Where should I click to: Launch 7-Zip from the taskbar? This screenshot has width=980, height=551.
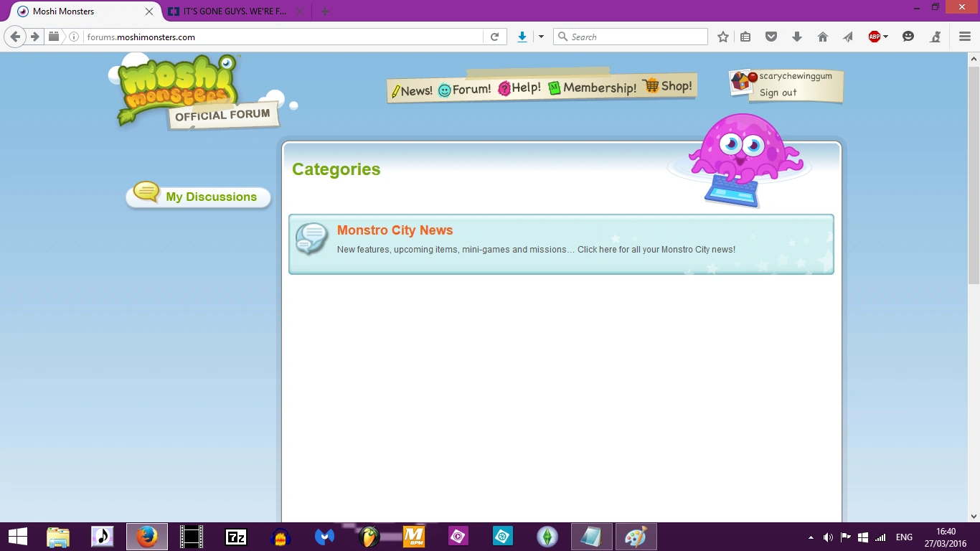(x=236, y=537)
